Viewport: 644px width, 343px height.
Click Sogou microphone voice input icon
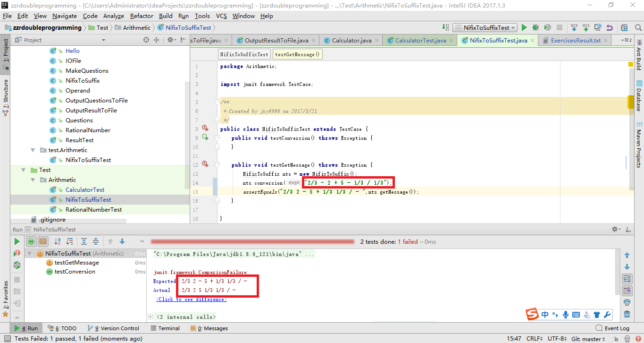tap(566, 315)
